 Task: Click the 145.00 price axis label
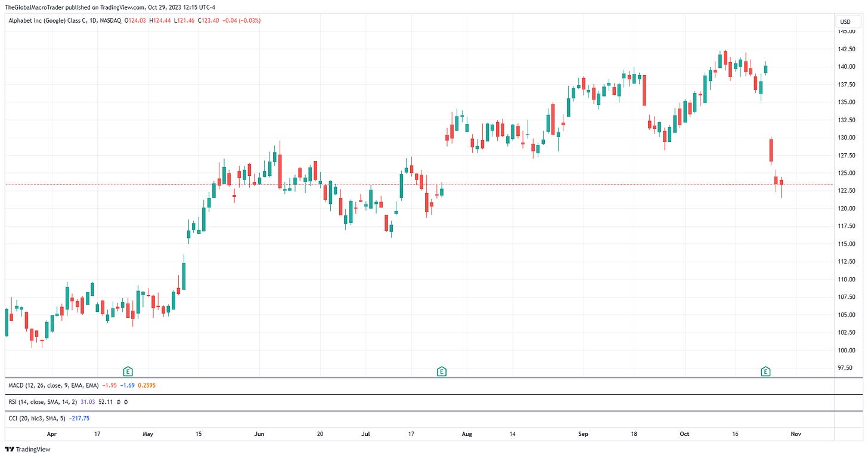click(x=847, y=32)
